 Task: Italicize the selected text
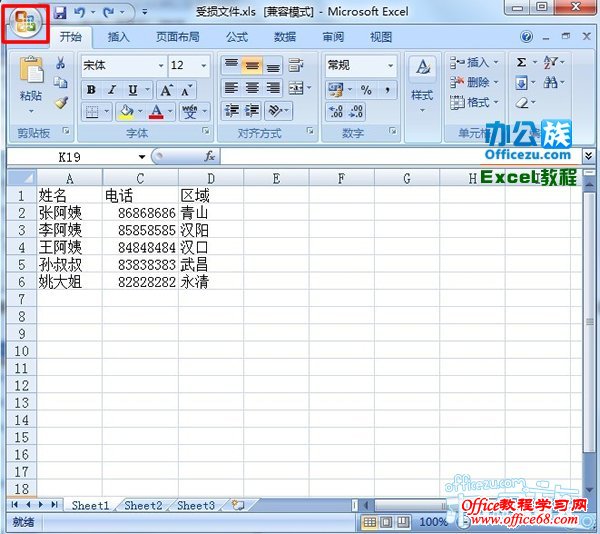(112, 90)
